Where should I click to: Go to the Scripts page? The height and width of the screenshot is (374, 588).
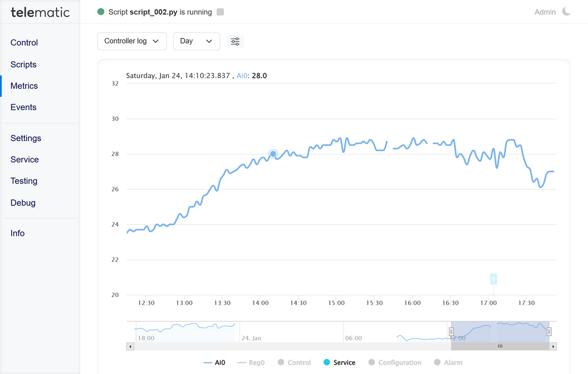(x=24, y=64)
